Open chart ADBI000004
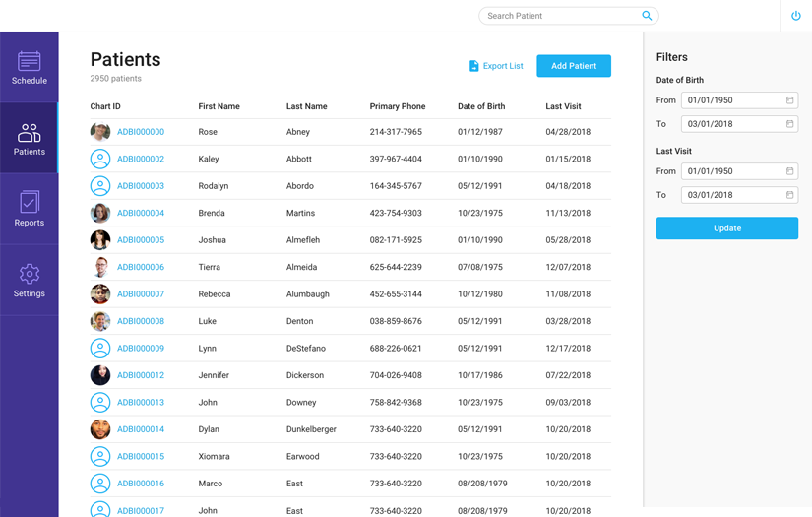This screenshot has height=517, width=812. [141, 213]
